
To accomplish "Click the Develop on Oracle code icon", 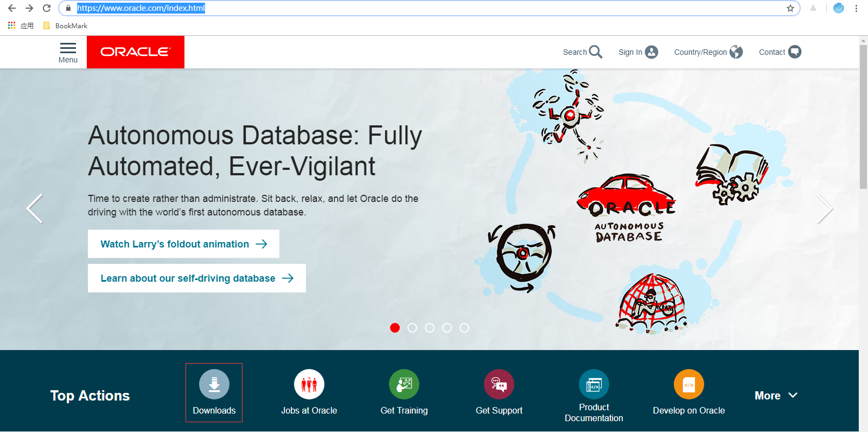I will tap(689, 384).
